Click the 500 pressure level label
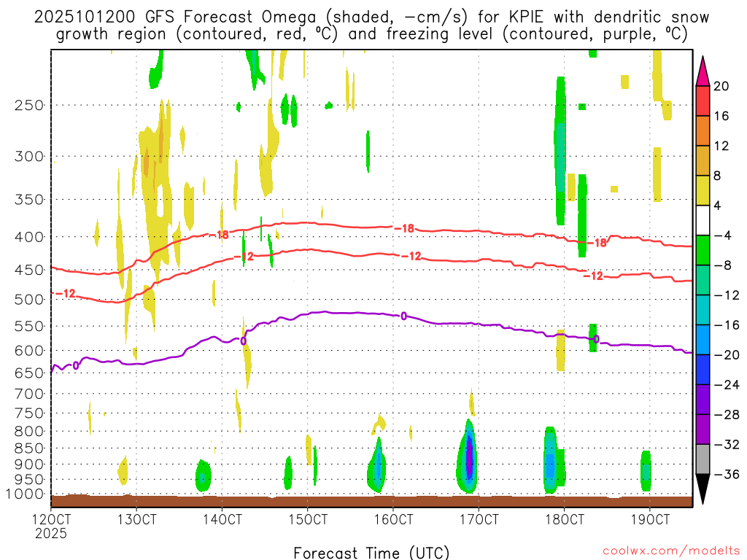Image resolution: width=747 pixels, height=560 pixels. point(29,300)
